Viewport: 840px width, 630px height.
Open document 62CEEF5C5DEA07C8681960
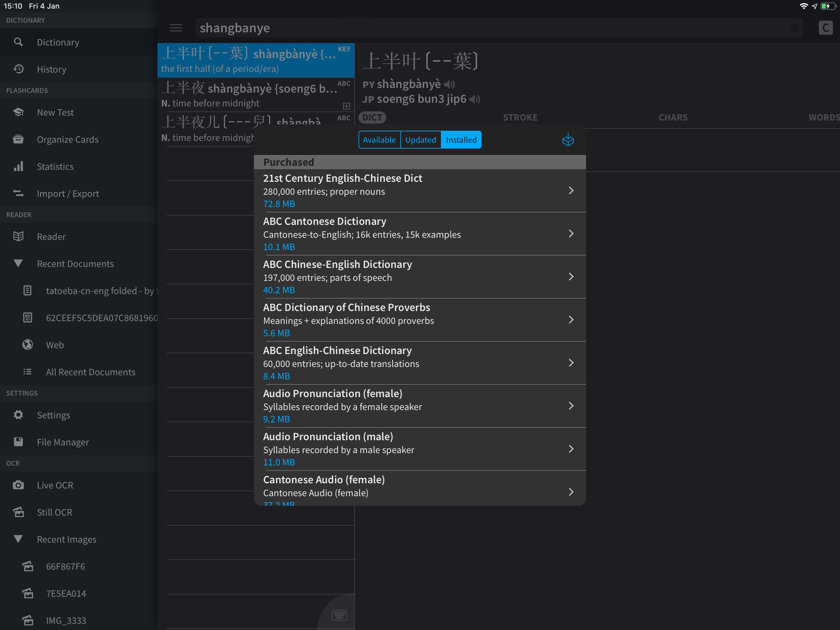pyautogui.click(x=79, y=318)
